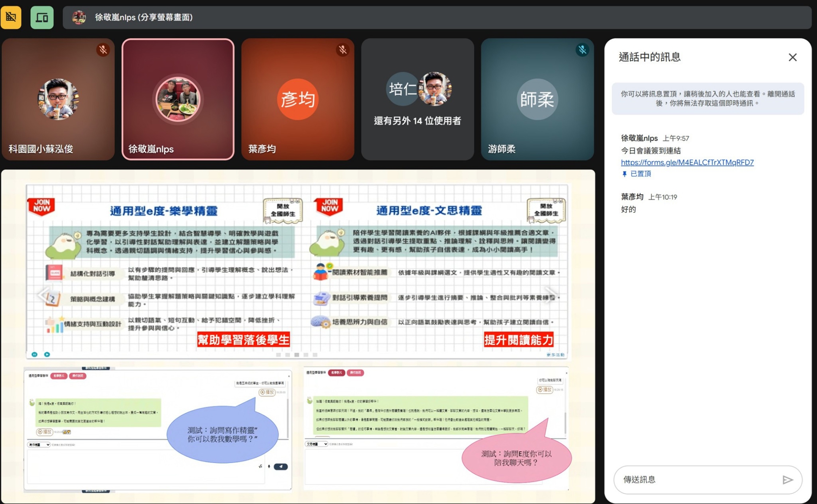Click muted mic icon on 游師柔 tile
This screenshot has height=504, width=817.
coord(582,49)
